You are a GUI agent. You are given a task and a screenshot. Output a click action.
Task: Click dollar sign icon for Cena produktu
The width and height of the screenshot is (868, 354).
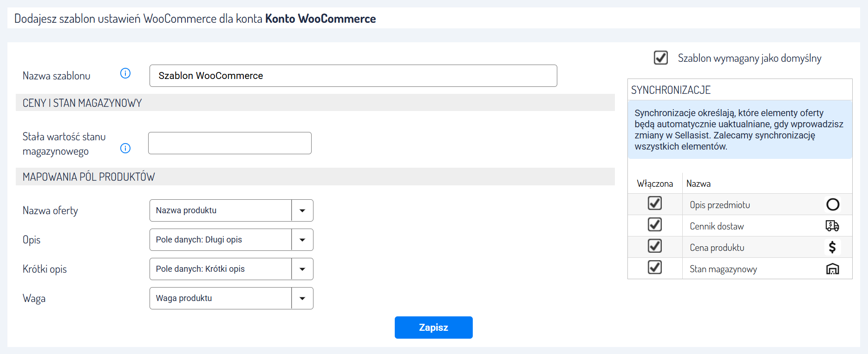pos(832,247)
